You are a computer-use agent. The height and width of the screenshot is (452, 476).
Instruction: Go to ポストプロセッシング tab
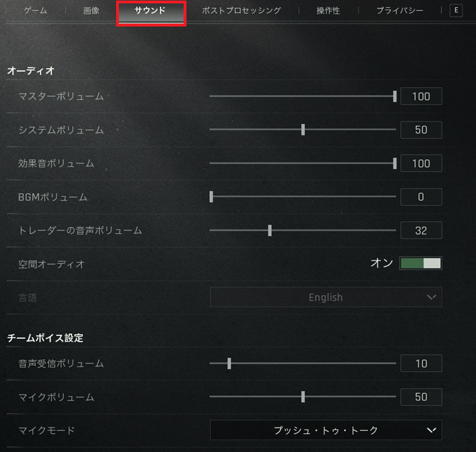[x=242, y=11]
